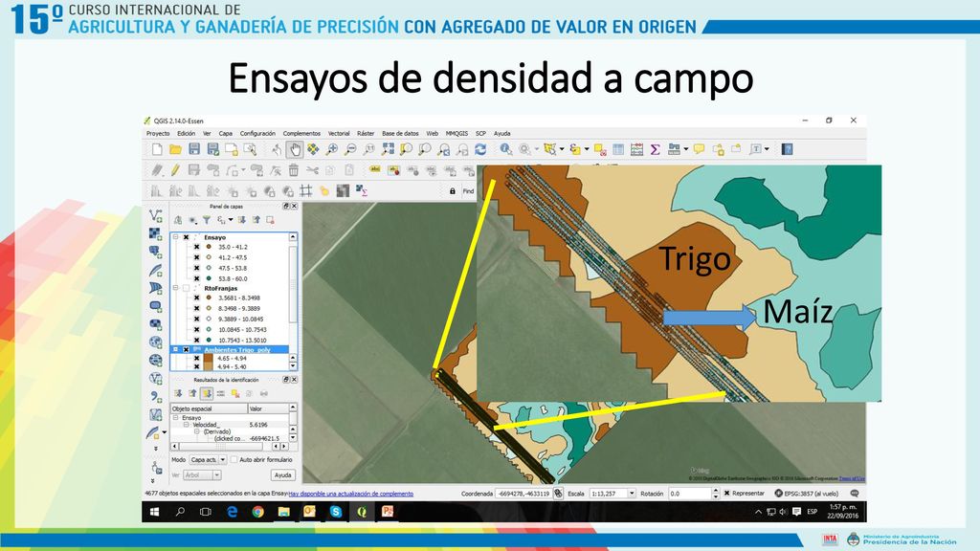Open the Skype icon in Windows taskbar
The image size is (980, 551).
tap(336, 512)
